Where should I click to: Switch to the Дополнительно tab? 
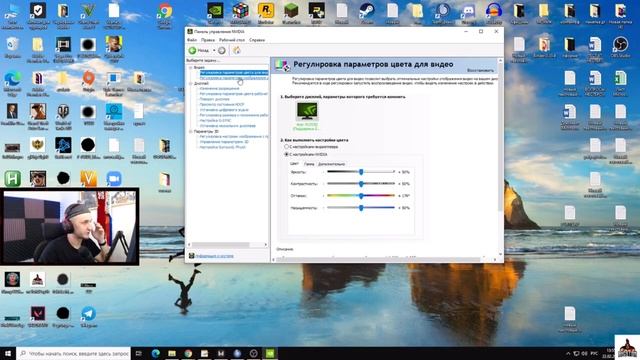tap(331, 164)
